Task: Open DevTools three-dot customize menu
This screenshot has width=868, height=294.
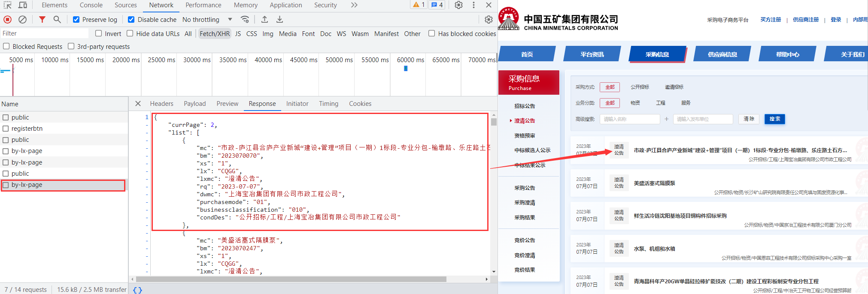Action: click(x=473, y=5)
